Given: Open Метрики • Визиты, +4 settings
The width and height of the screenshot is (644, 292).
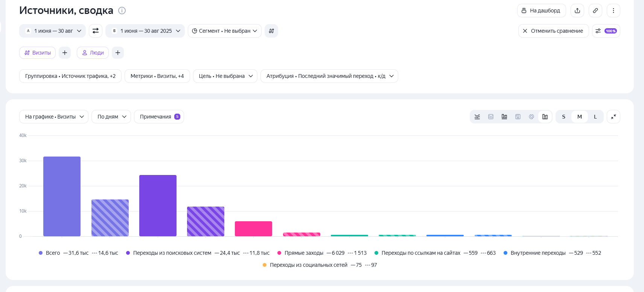Looking at the screenshot, I should coord(157,76).
